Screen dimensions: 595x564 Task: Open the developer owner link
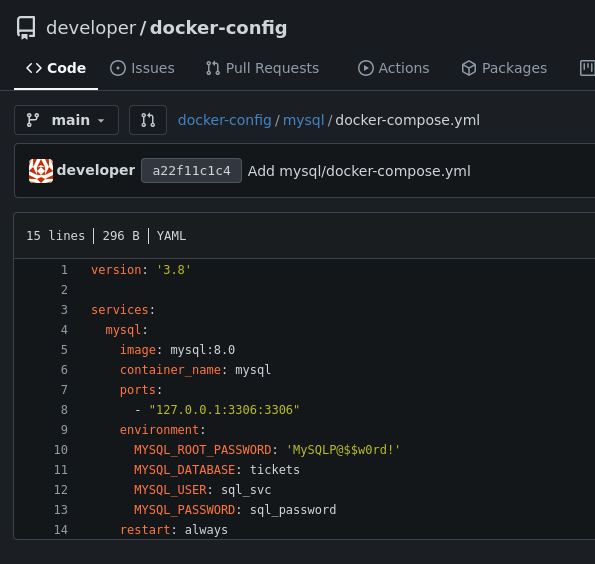click(x=91, y=28)
